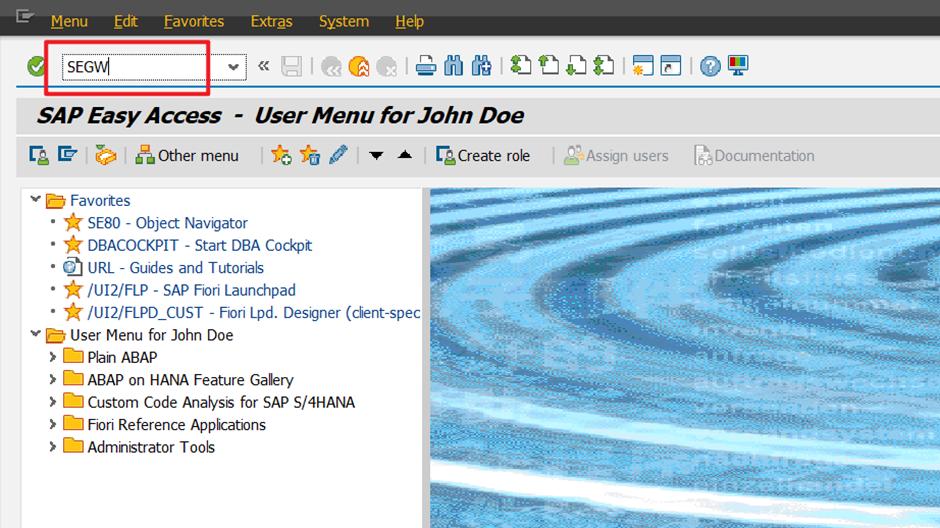940x528 pixels.
Task: Expand Custom Code Analysis for SAP S/4HANA
Action: (53, 402)
